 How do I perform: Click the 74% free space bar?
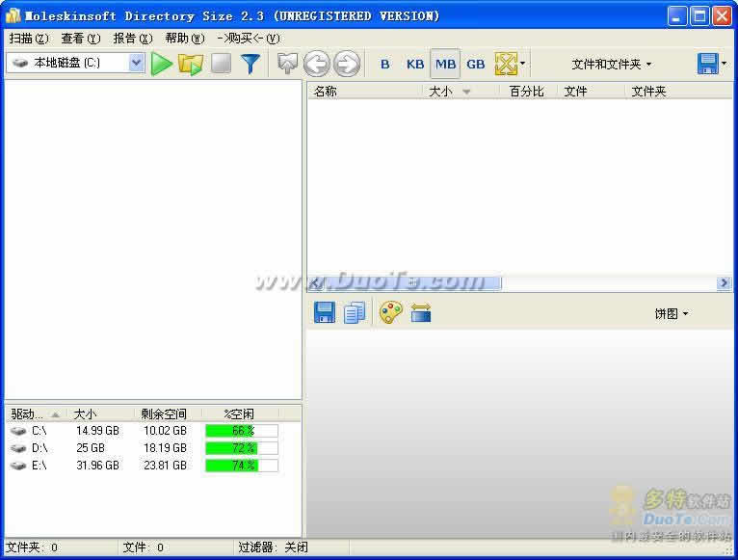(x=242, y=466)
